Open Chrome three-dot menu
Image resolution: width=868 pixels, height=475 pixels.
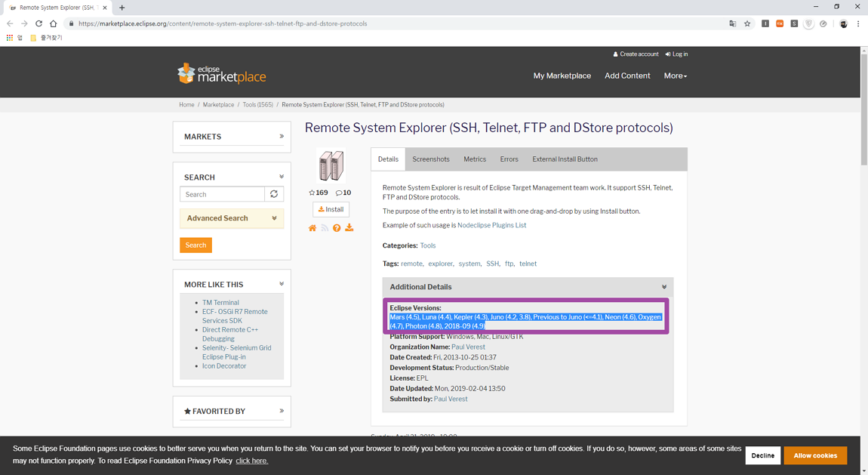[x=858, y=24]
